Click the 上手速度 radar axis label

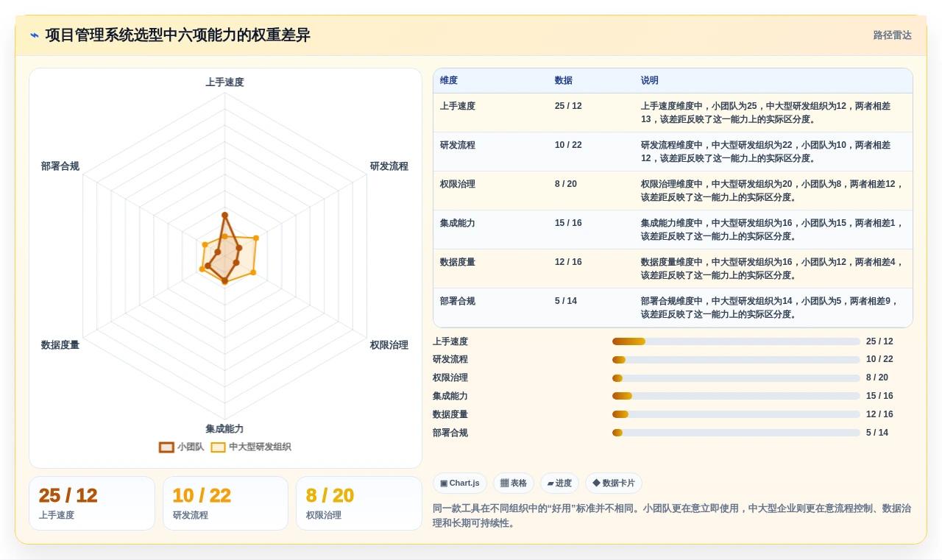coord(224,82)
